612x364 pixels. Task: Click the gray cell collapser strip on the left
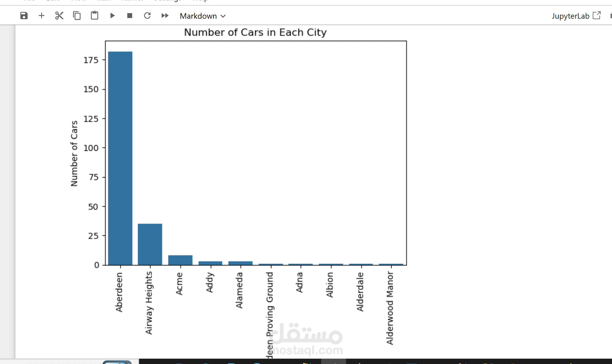pyautogui.click(x=8, y=191)
